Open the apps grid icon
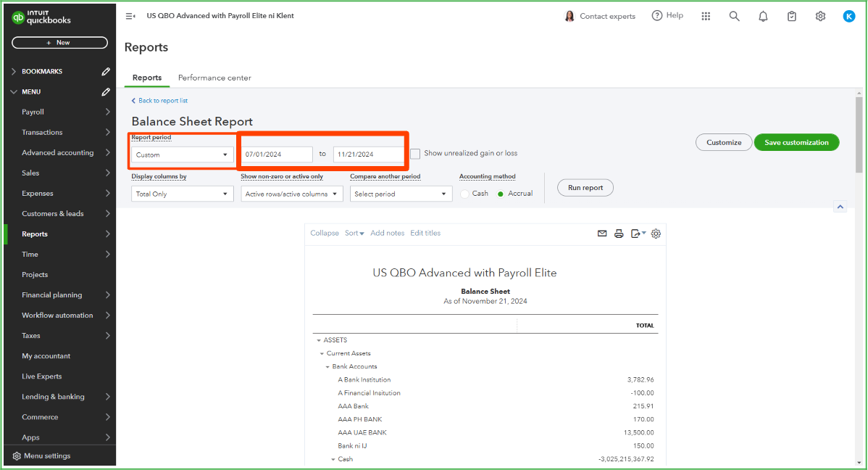 tap(706, 16)
